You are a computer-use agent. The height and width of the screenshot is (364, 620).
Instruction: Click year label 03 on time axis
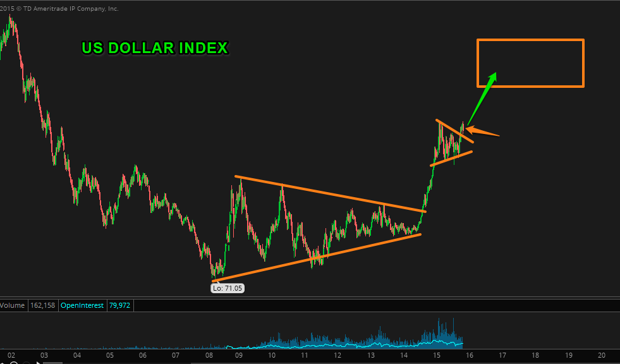pos(44,355)
